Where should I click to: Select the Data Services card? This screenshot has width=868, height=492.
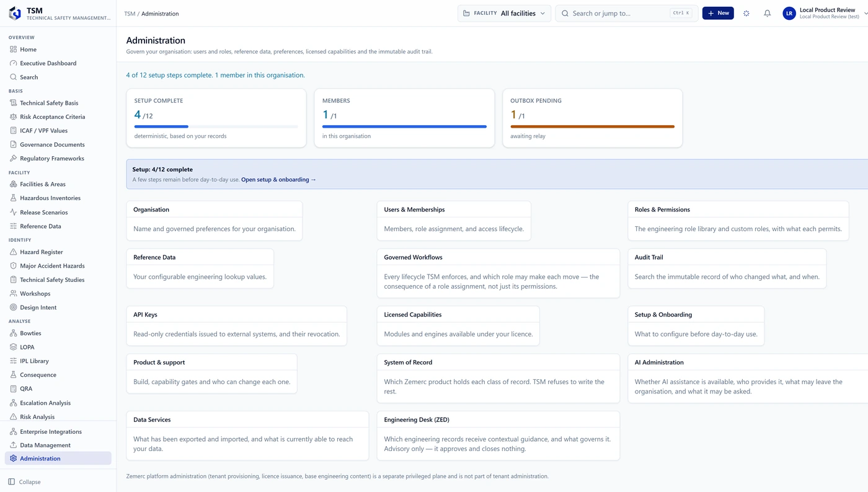click(x=247, y=436)
